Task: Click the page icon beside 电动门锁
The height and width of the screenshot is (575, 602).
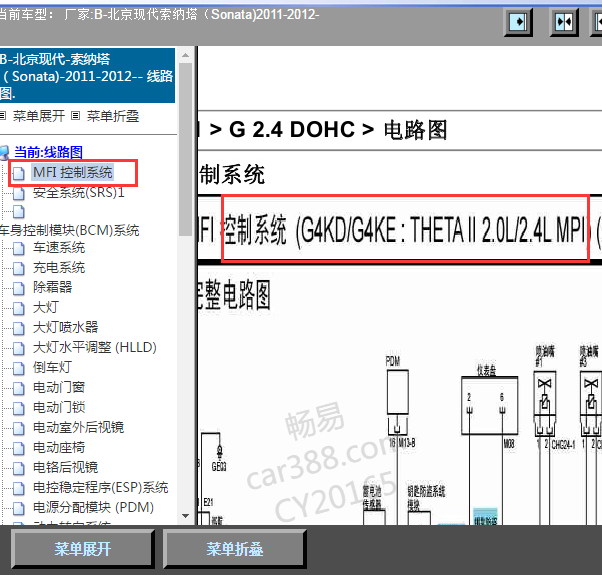Action: [x=18, y=408]
